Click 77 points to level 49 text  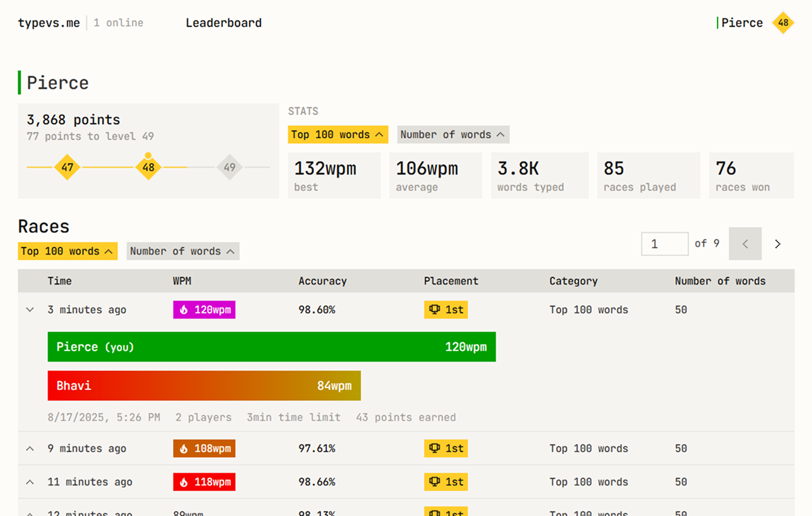tap(90, 136)
